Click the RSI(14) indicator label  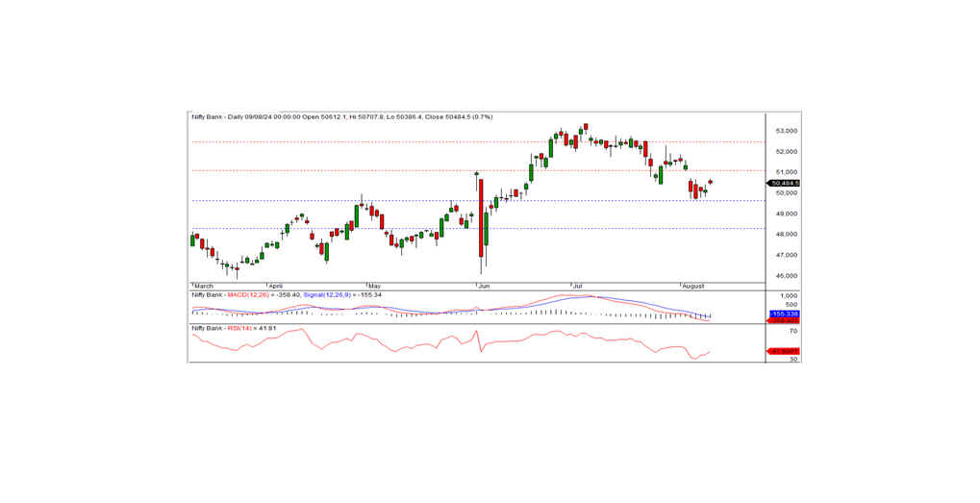(239, 327)
